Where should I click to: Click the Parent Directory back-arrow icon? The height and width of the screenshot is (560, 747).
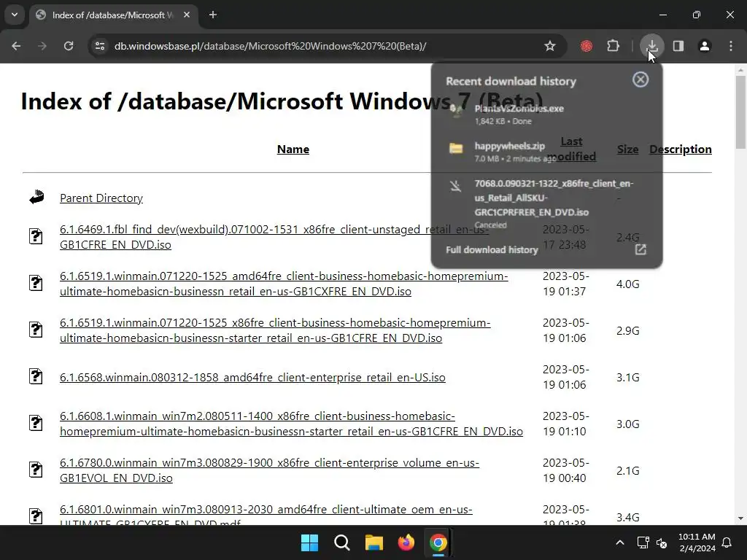pos(36,197)
